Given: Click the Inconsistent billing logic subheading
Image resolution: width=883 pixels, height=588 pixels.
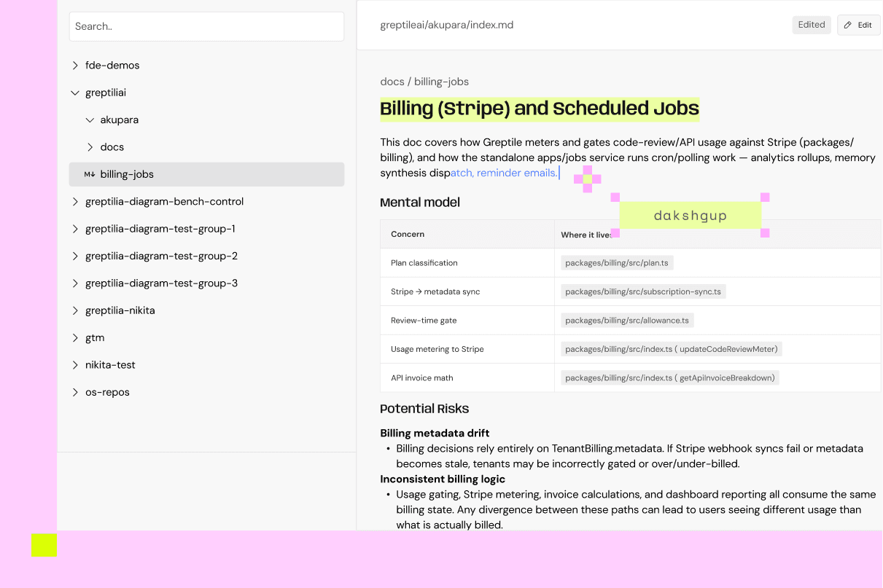Looking at the screenshot, I should click(443, 479).
